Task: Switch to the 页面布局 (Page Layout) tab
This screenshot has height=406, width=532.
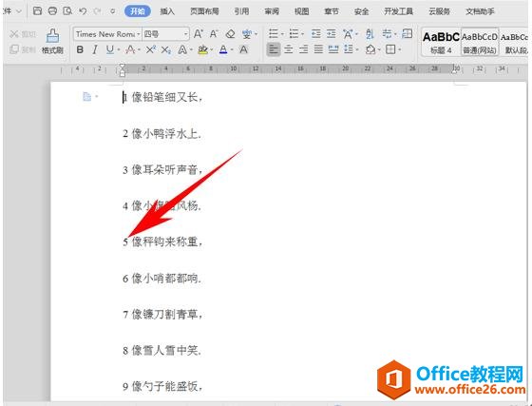Action: click(204, 11)
